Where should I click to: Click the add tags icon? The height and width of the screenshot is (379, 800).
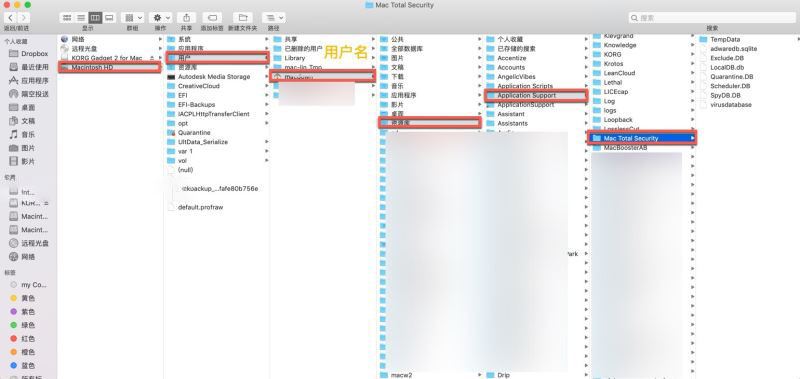[x=212, y=18]
